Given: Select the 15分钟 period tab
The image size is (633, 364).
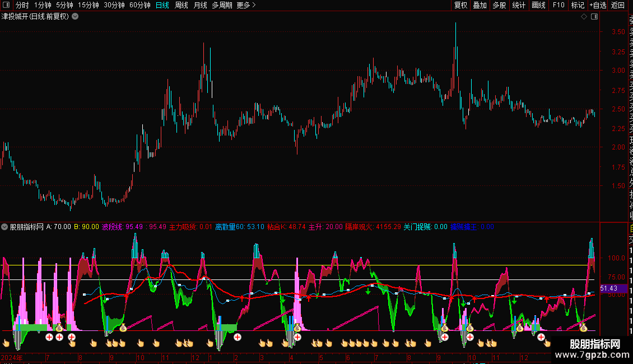Looking at the screenshot, I should pyautogui.click(x=89, y=5).
